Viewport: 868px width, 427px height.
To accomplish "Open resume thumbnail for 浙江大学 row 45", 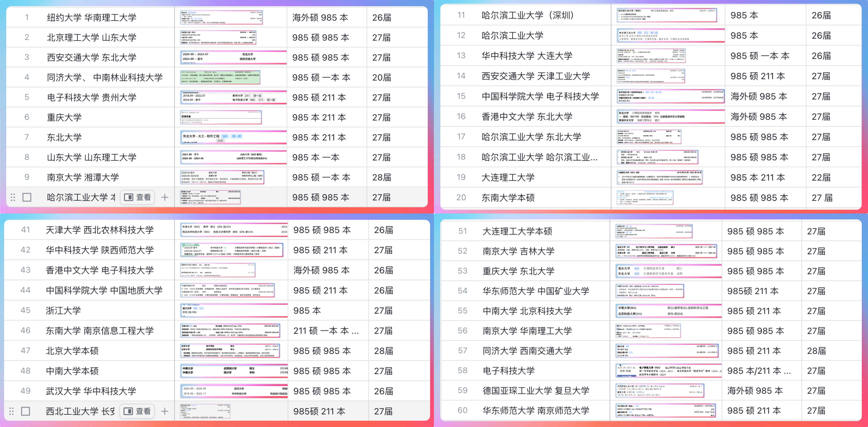I will point(234,310).
